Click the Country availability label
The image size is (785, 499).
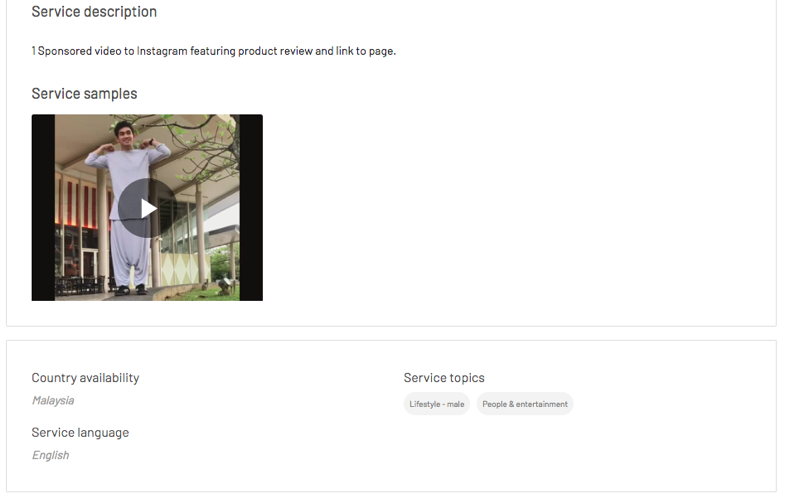85,378
